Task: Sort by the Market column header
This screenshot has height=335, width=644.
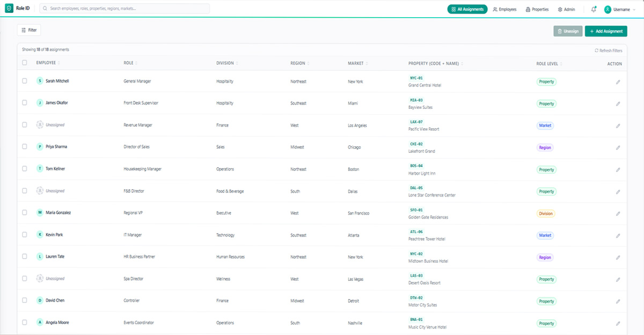Action: tap(357, 63)
